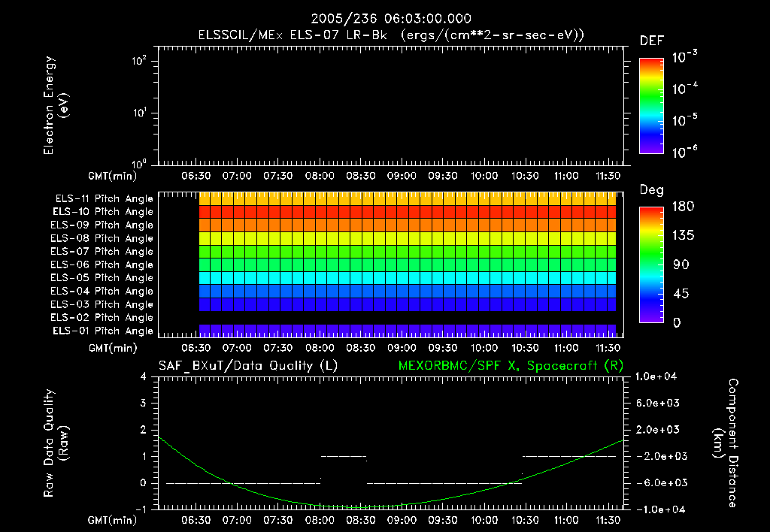Click the cyan ELS-05 pitch angle data band

point(407,278)
